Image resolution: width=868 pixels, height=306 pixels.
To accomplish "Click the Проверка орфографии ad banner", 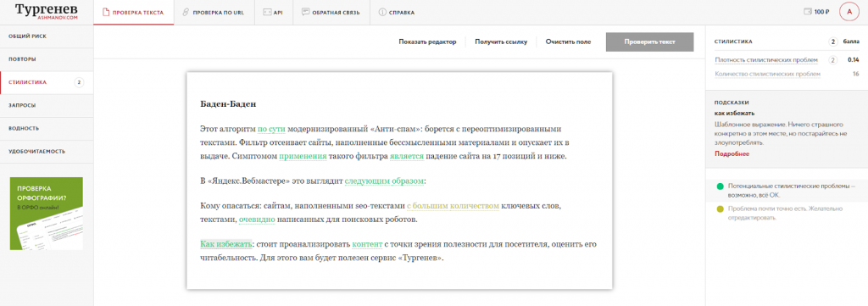I will 47,213.
